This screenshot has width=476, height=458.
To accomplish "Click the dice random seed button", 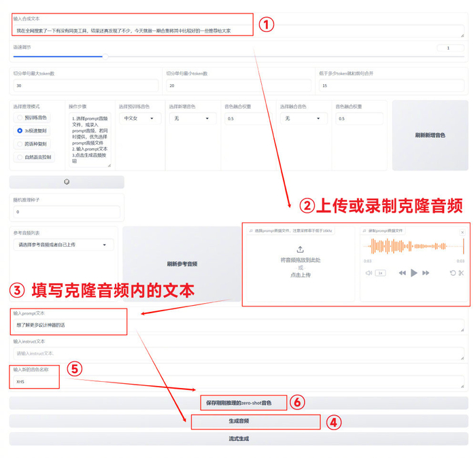I will (x=67, y=182).
